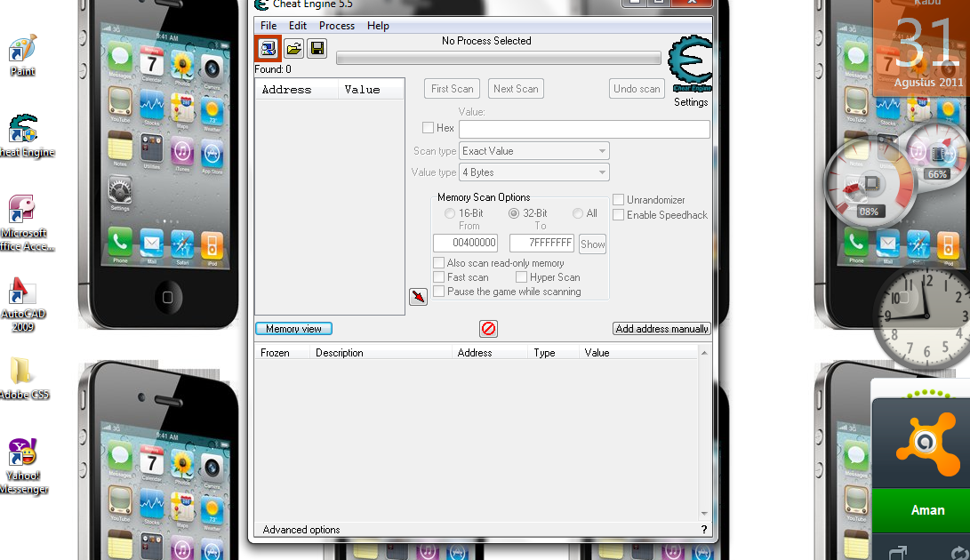Click the Settings label under the logo
970x560 pixels.
pos(691,102)
